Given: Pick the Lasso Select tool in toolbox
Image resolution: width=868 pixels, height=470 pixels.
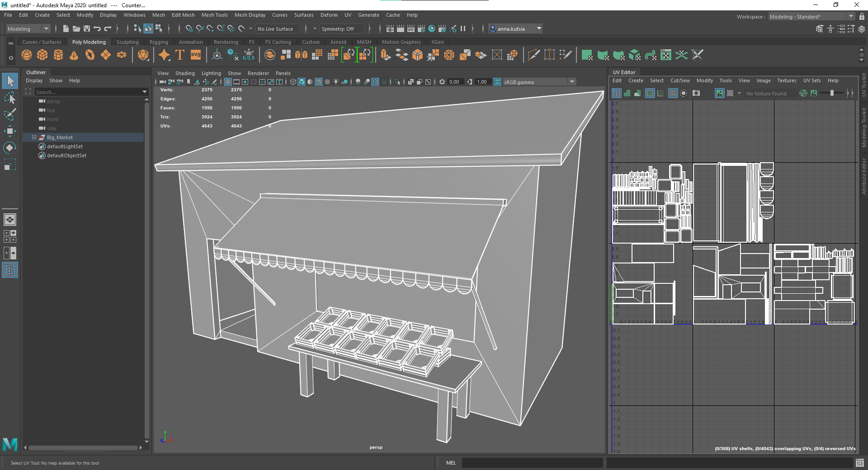Looking at the screenshot, I should coord(9,98).
